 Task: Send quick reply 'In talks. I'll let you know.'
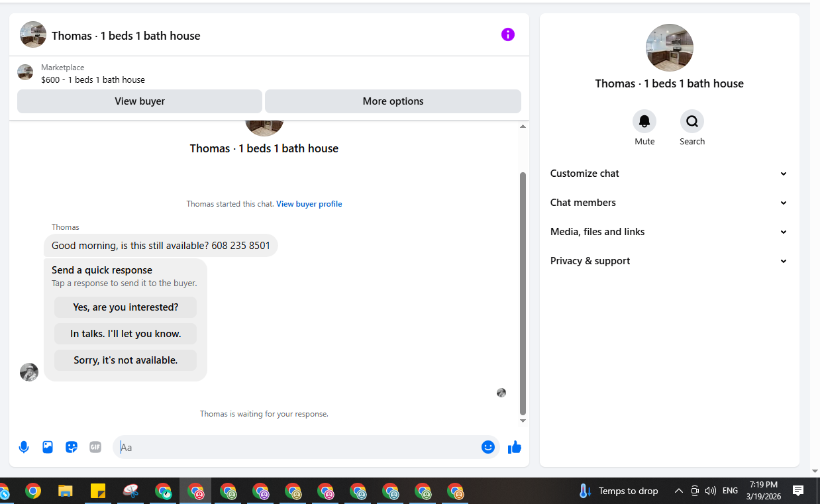(125, 334)
